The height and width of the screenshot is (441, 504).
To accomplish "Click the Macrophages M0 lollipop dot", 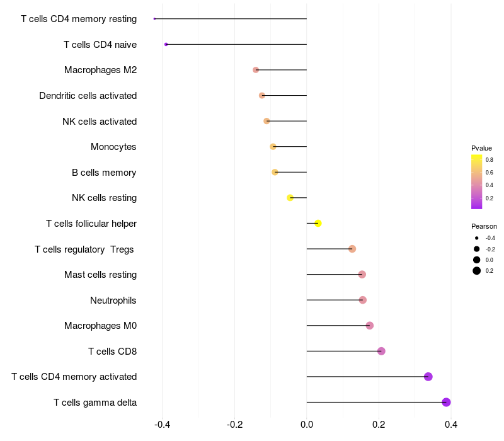I will [370, 326].
